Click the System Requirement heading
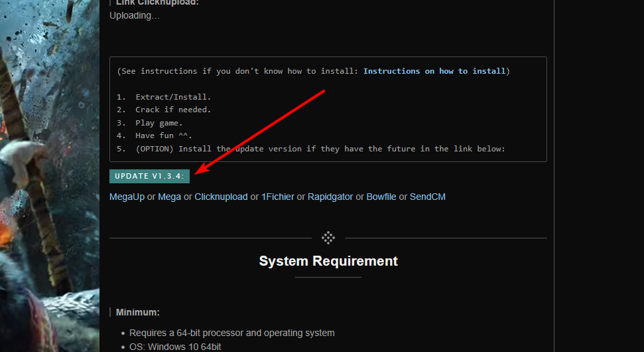The image size is (644, 352). (x=328, y=261)
